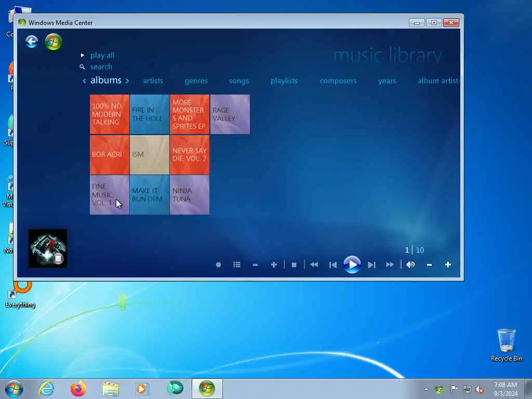
Task: Start playback with the Play button
Action: point(352,264)
